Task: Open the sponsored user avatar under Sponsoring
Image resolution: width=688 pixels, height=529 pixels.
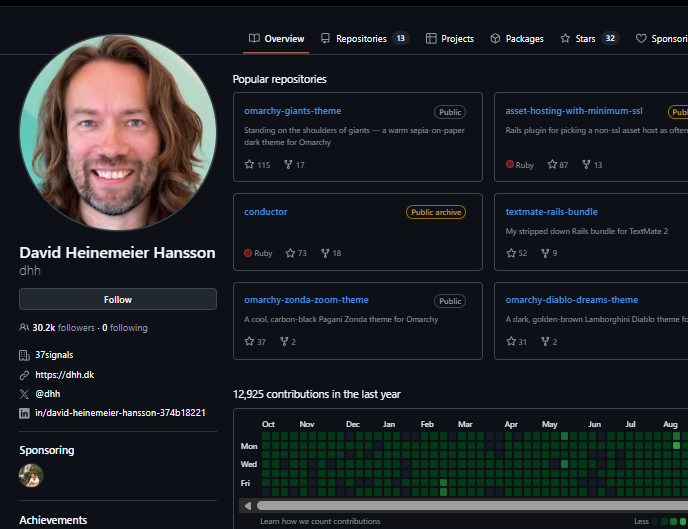Action: [x=31, y=476]
